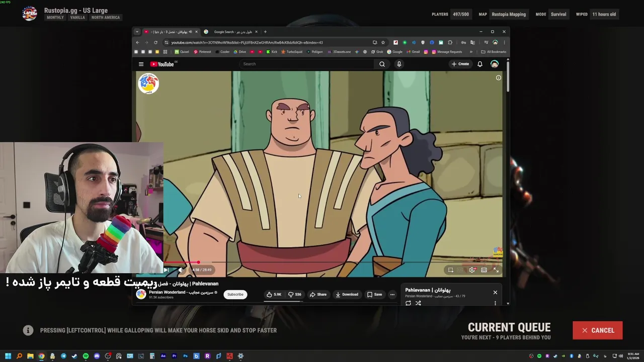
Task: Open a new Chrome tab
Action: point(266,32)
